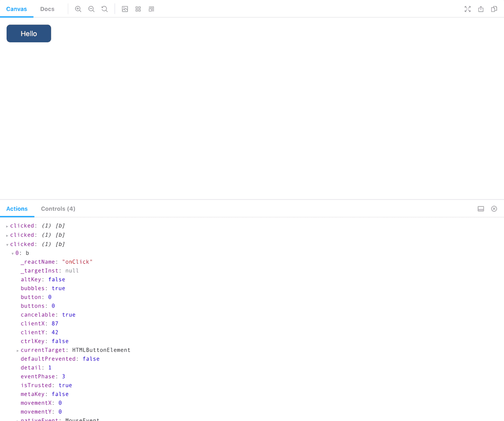Screen dimensions: 504x421
Task: Toggle the grid overlay icon
Action: pyautogui.click(x=138, y=9)
